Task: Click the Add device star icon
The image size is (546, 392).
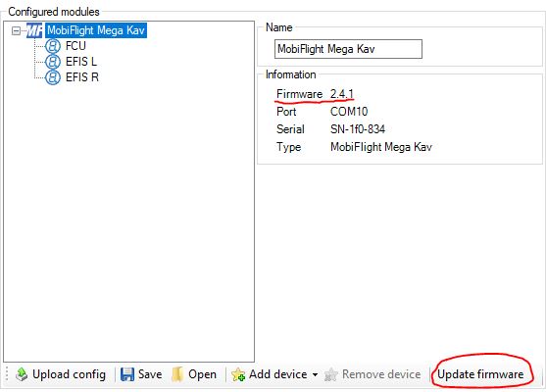Action: pyautogui.click(x=238, y=374)
